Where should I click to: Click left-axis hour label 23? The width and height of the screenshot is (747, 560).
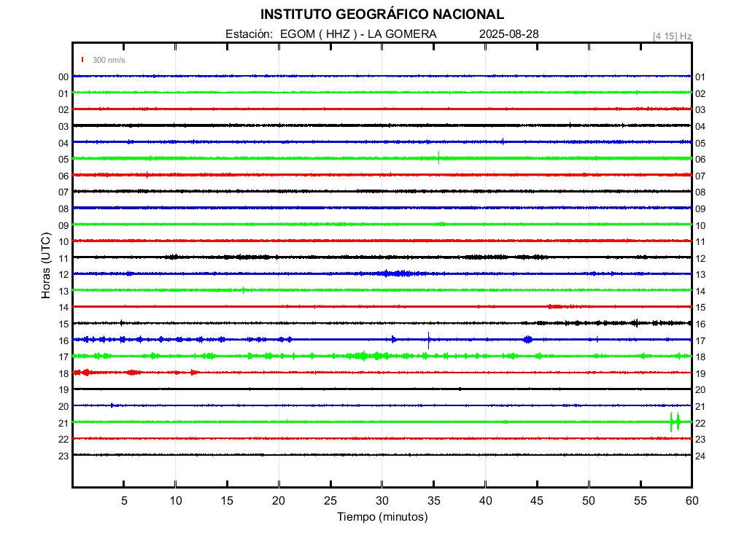pyautogui.click(x=63, y=456)
